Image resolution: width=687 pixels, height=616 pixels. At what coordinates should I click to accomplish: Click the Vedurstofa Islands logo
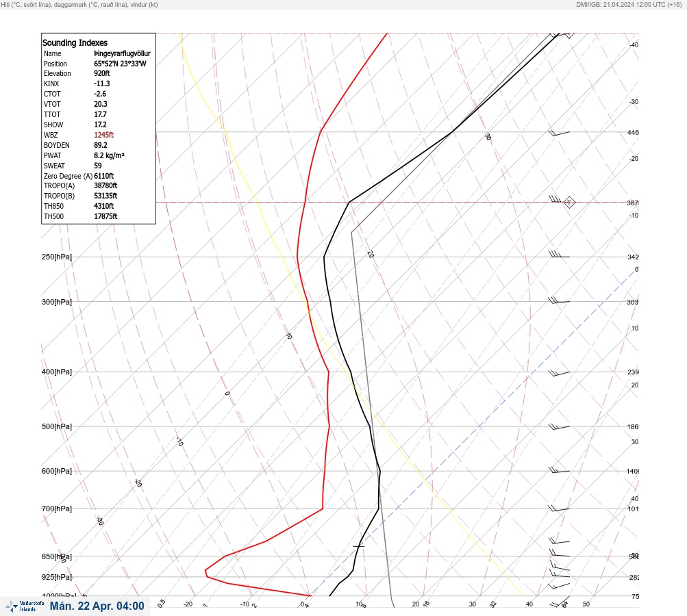click(25, 606)
